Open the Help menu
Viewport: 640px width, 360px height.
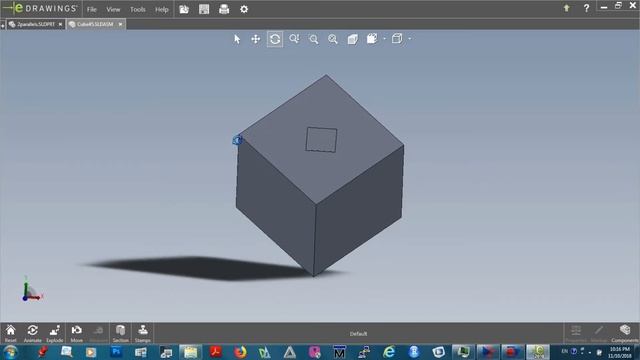162,9
